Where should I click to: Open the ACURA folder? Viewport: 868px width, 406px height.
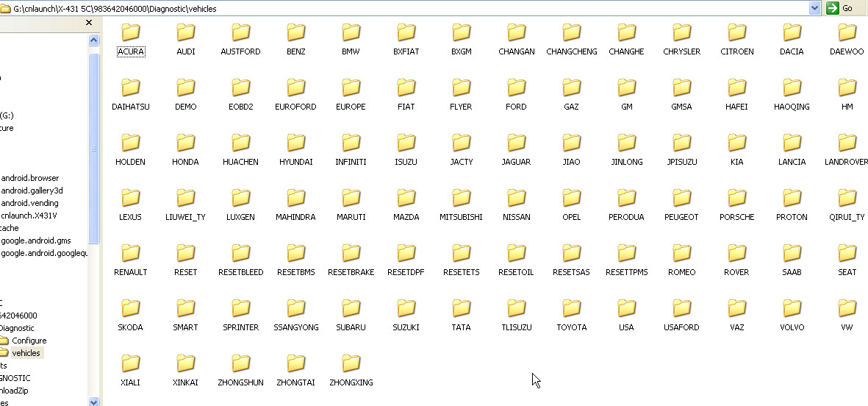point(131,40)
